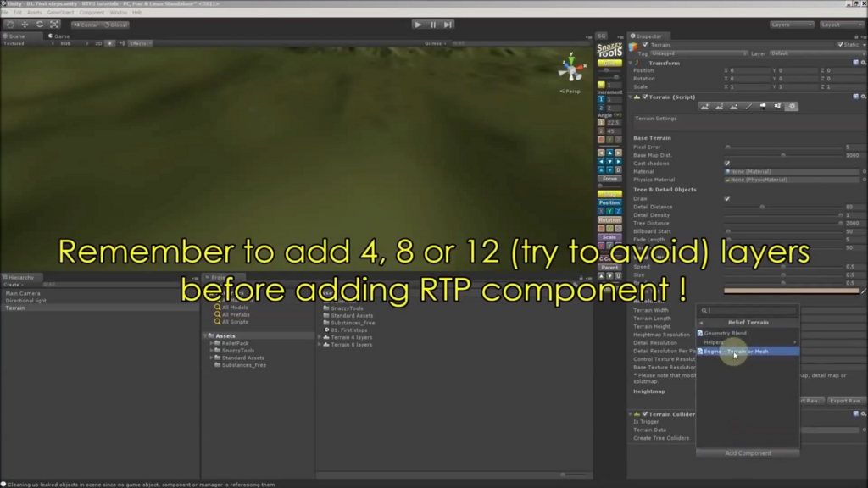Open the GameObject menu
This screenshot has height=488, width=868.
point(60,12)
